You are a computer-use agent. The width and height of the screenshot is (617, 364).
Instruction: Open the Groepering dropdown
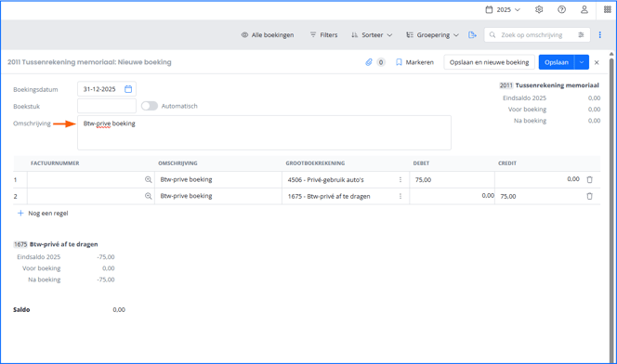tap(432, 35)
